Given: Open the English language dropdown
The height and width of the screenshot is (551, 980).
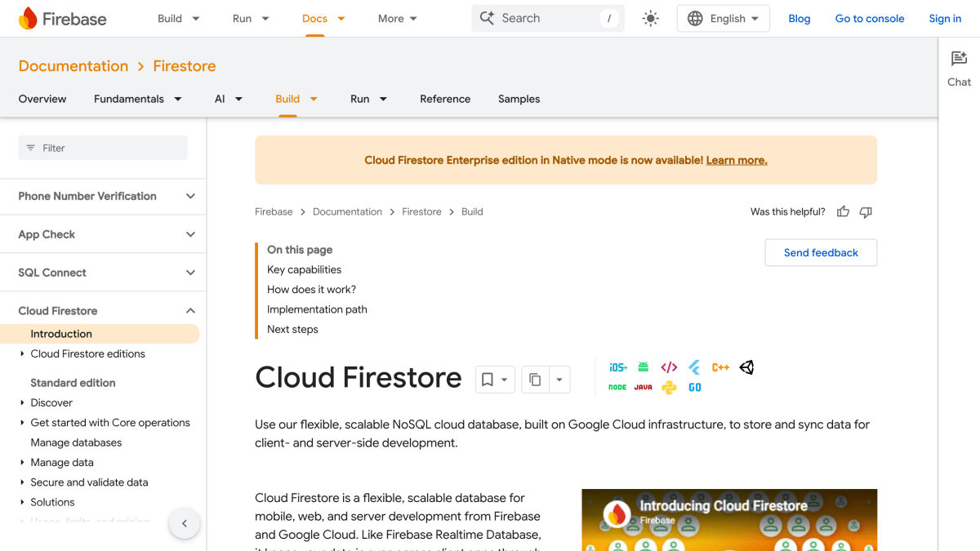Looking at the screenshot, I should click(724, 19).
